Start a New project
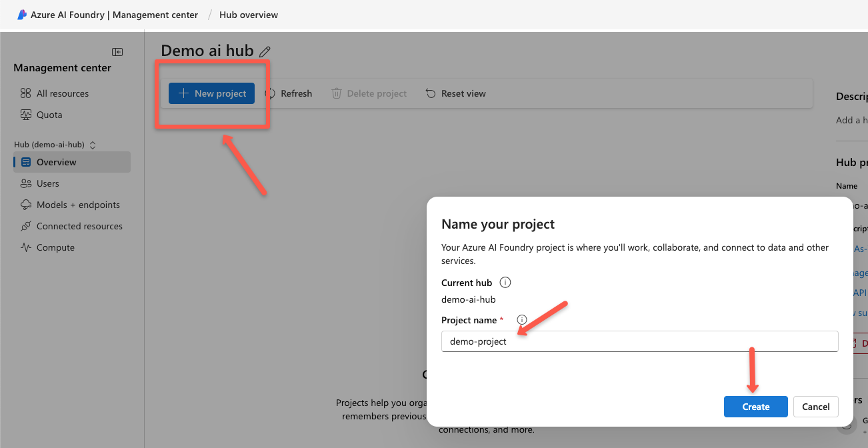The width and height of the screenshot is (868, 448). pyautogui.click(x=211, y=93)
